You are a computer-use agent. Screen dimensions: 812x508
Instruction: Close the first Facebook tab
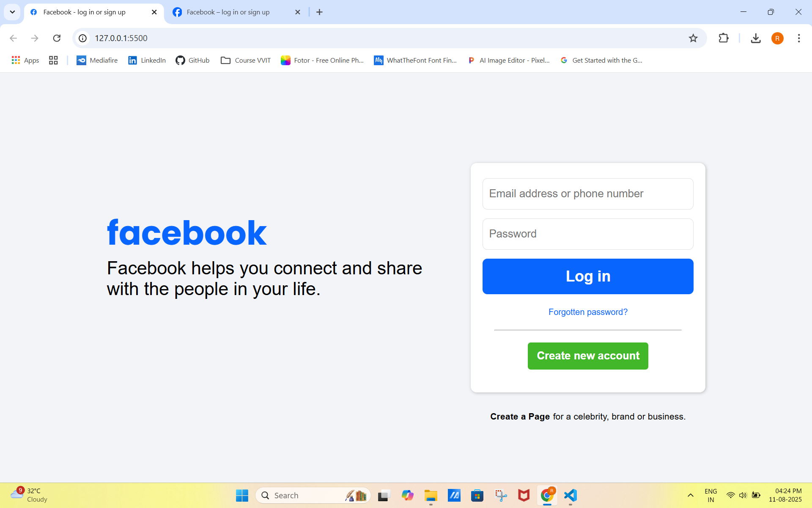[154, 12]
